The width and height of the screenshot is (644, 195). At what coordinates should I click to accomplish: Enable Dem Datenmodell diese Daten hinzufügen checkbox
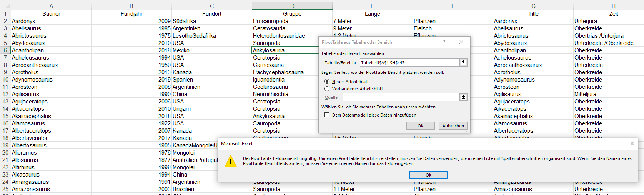[x=327, y=115]
